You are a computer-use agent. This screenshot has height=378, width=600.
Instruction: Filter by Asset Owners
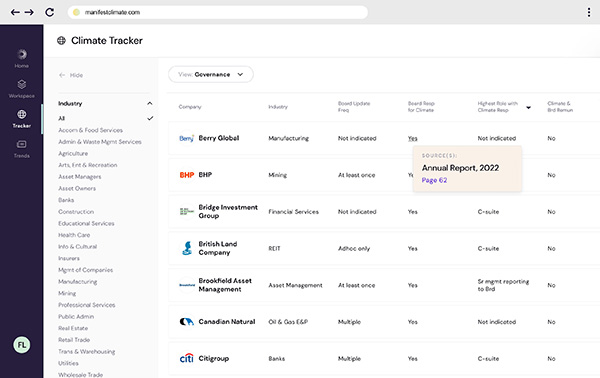[77, 188]
